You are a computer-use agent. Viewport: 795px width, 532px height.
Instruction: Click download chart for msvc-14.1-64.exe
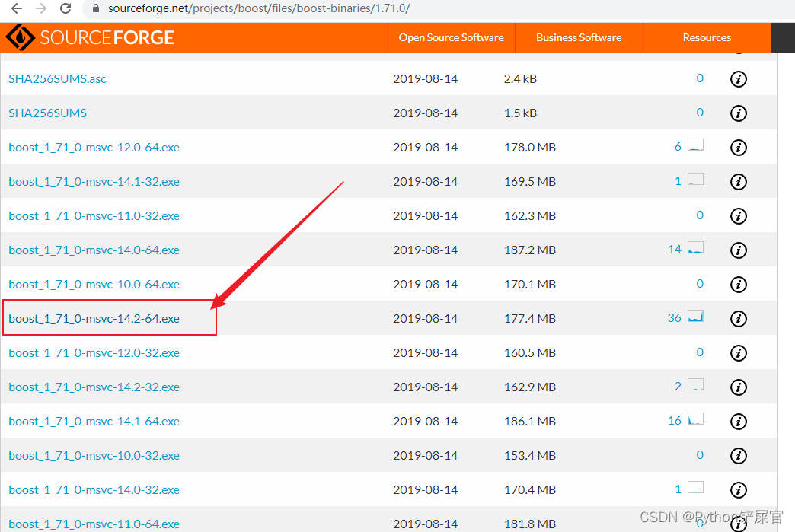coord(696,419)
